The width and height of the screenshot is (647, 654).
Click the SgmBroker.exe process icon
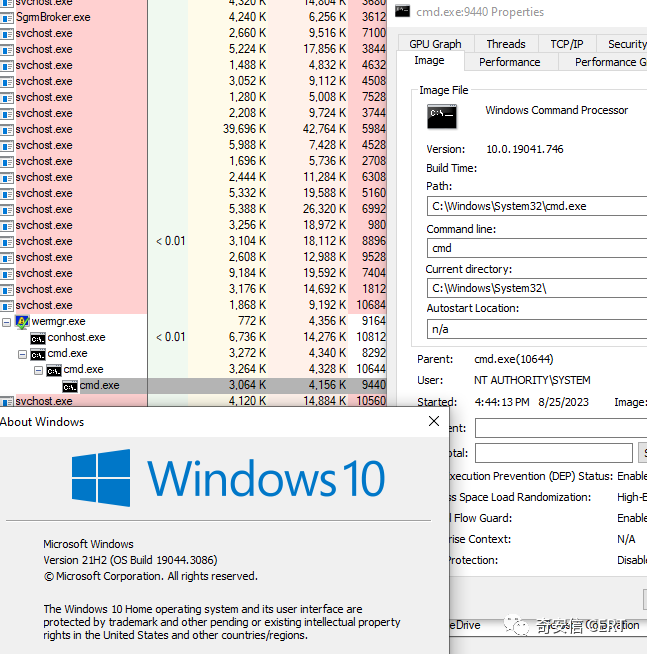click(x=7, y=18)
